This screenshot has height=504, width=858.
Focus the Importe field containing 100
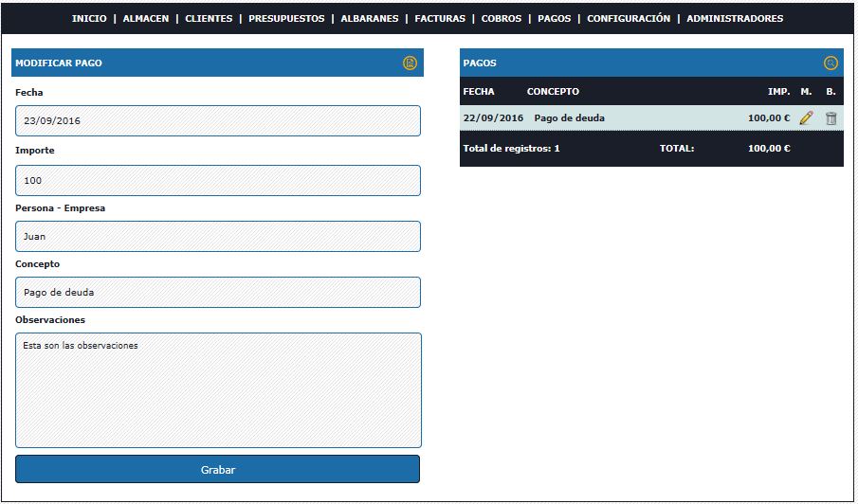coord(217,180)
